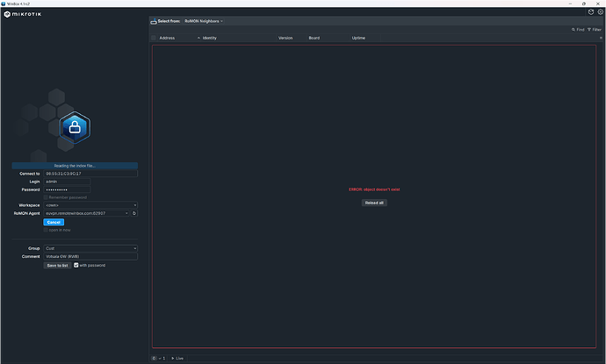Click the Save to list button

57,266
